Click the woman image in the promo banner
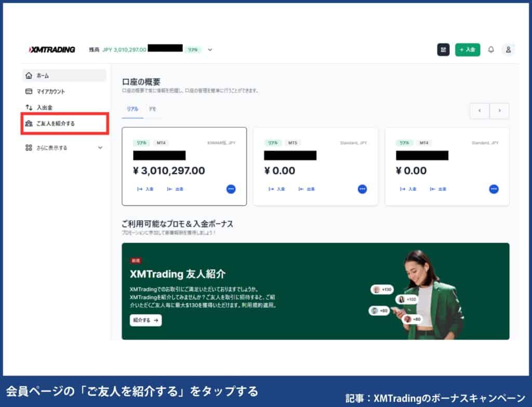The image size is (532, 407). (x=428, y=294)
